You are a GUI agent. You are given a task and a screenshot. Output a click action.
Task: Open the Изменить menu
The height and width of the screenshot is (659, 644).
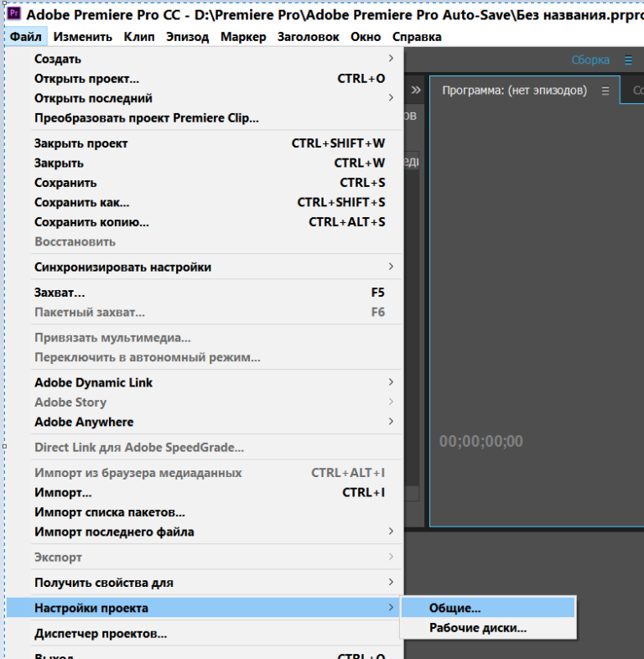tap(83, 37)
